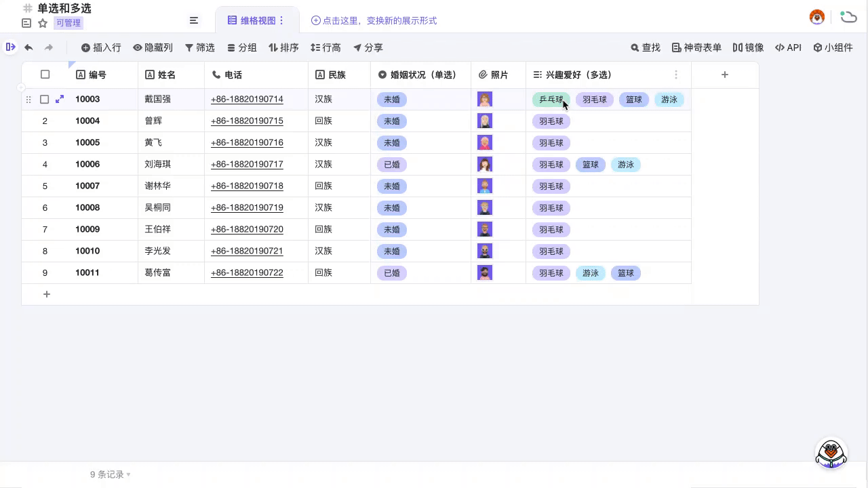Select the green 乒乓球 tag
The image size is (868, 488).
(551, 99)
